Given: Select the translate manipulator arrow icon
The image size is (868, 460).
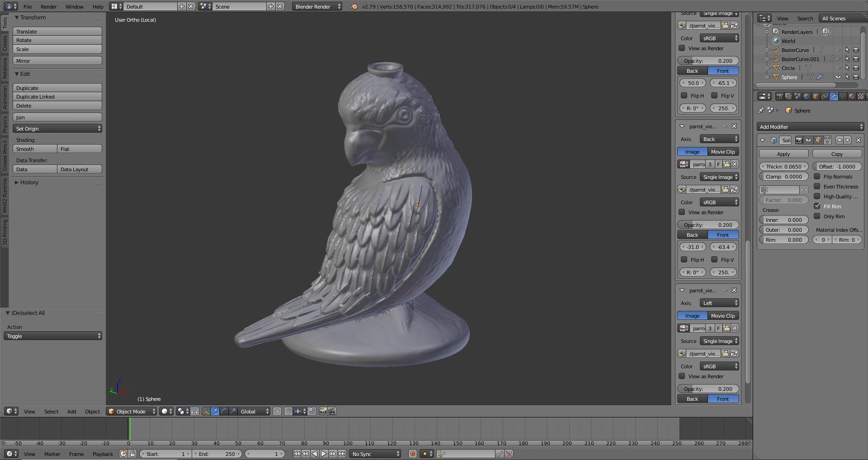Looking at the screenshot, I should (215, 411).
